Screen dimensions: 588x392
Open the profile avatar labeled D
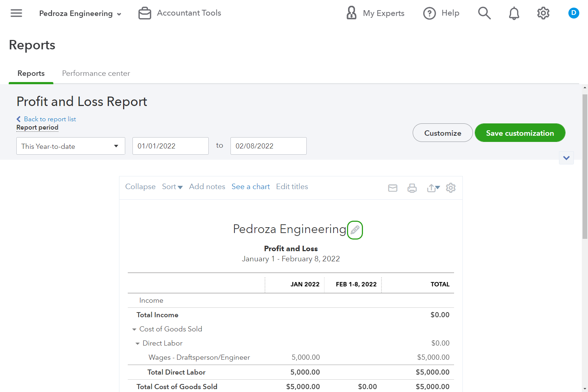[x=573, y=13]
